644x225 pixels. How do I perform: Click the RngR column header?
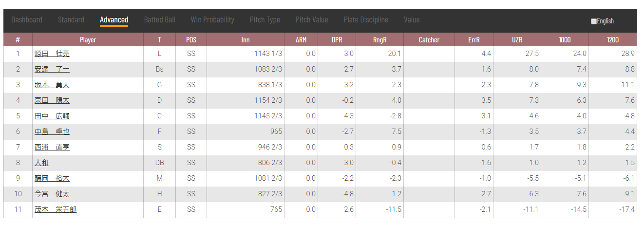click(x=380, y=40)
